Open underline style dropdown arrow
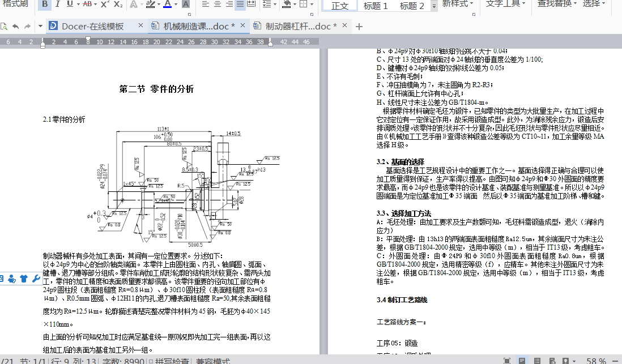Image resolution: width=622 pixels, height=364 pixels. [x=78, y=5]
